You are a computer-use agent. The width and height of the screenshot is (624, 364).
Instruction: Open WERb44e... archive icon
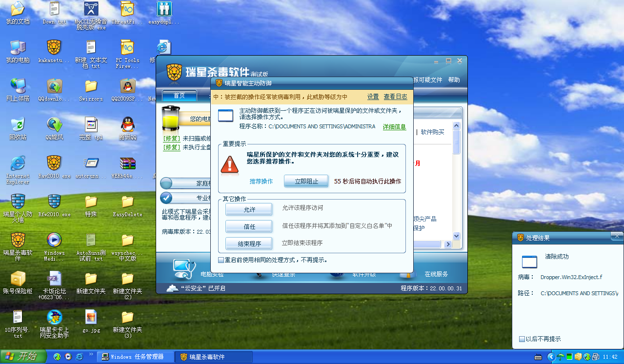[127, 167]
